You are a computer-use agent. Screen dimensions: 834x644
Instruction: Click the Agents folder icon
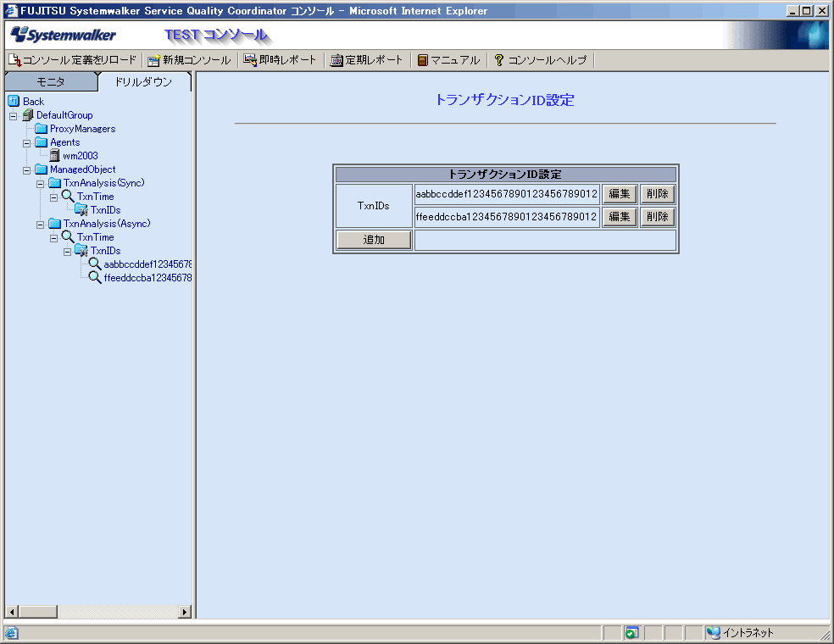click(x=41, y=142)
